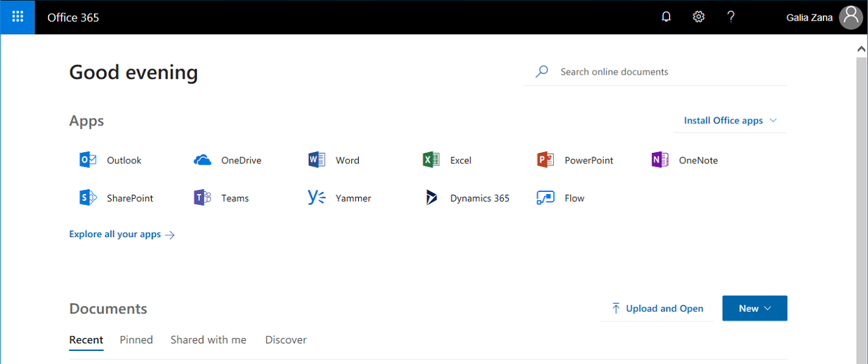Click the notifications bell icon
Screen dimensions: 868x364
click(666, 17)
